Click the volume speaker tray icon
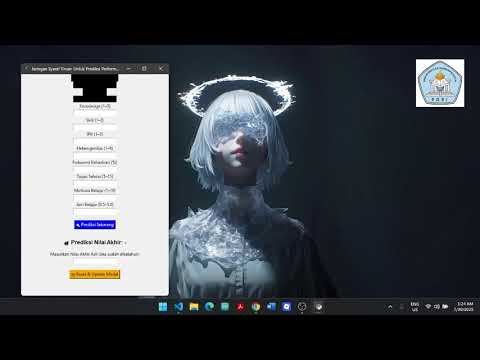This screenshot has width=480, height=360. point(437,307)
